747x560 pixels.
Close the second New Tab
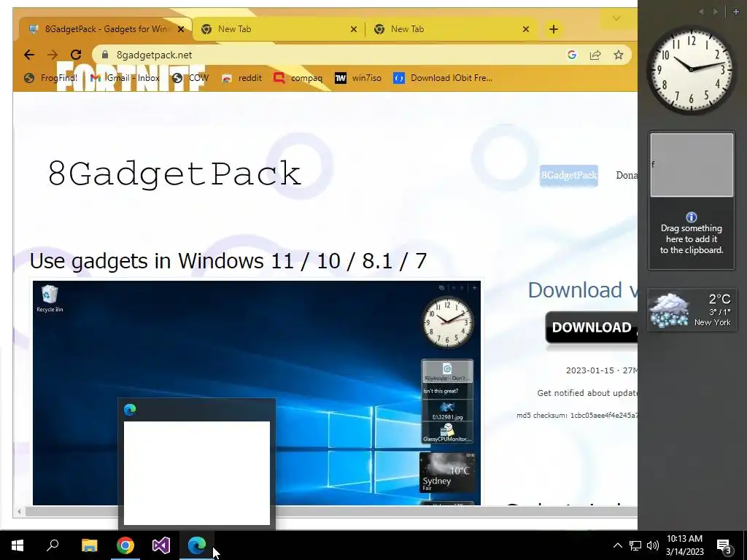[x=354, y=29]
